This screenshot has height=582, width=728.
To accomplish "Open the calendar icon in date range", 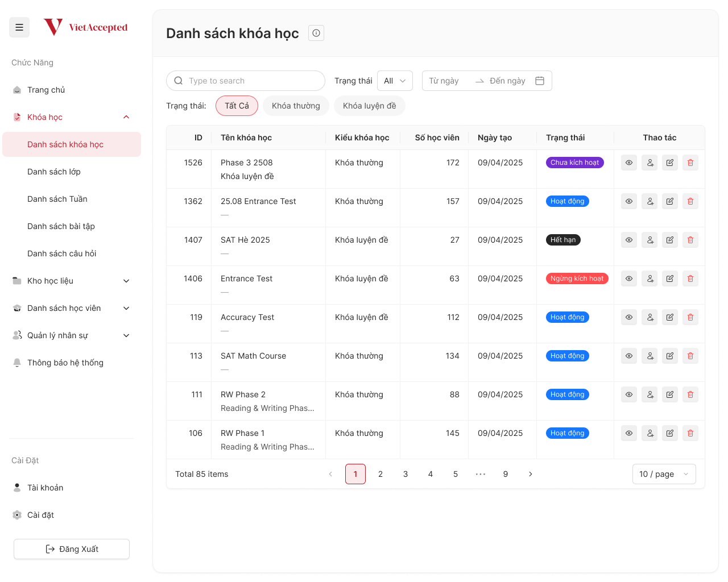I will click(540, 81).
